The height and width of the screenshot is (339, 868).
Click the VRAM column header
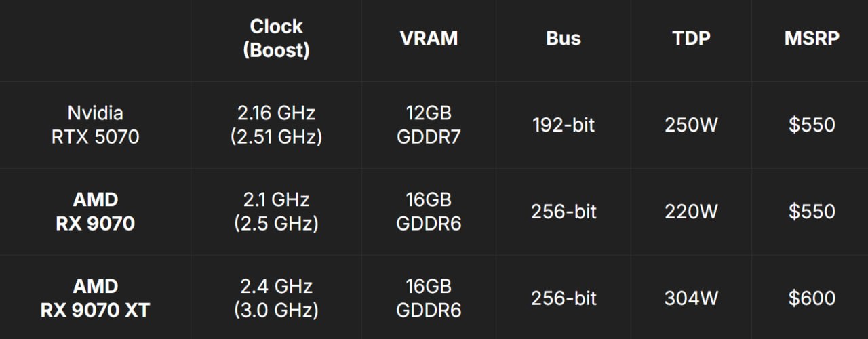pyautogui.click(x=429, y=39)
